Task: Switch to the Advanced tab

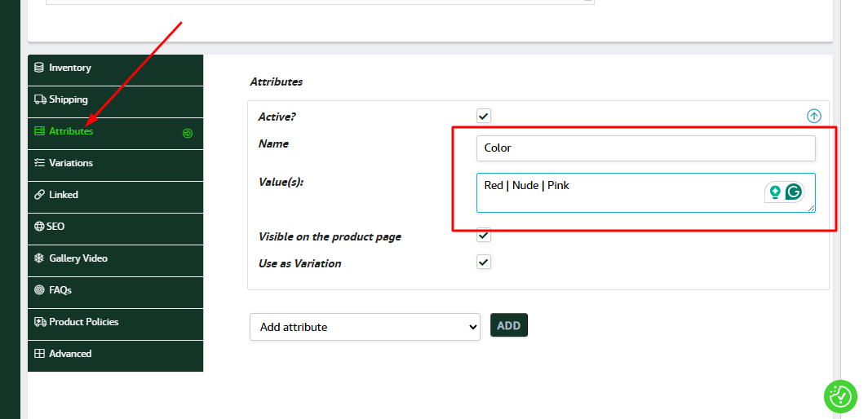Action: click(70, 354)
